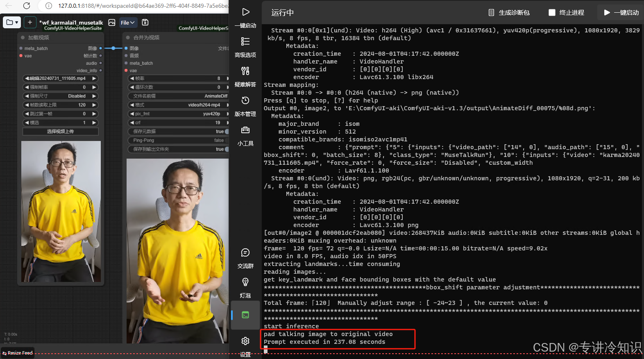Viewport: 644px width, 359px height.
Task: Open the 疑难解答 troubleshooting tools icon
Action: coord(245,71)
